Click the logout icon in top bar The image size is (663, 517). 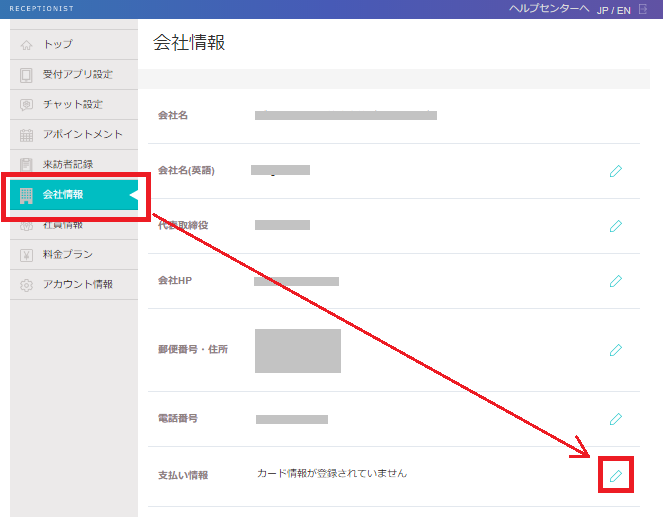pos(643,9)
